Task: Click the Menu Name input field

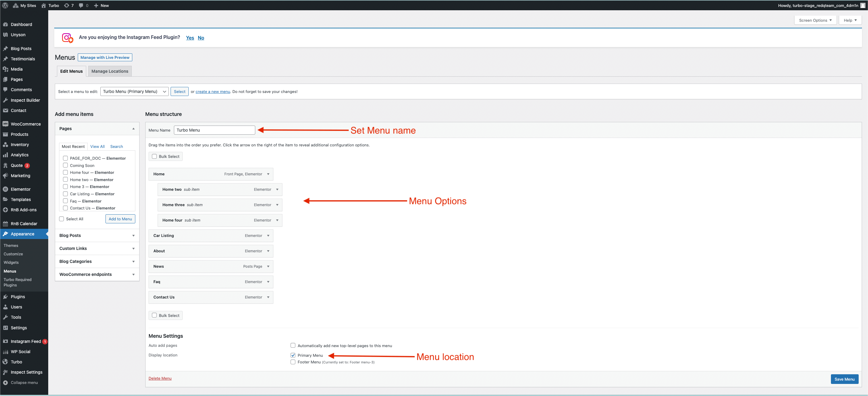Action: [x=214, y=130]
